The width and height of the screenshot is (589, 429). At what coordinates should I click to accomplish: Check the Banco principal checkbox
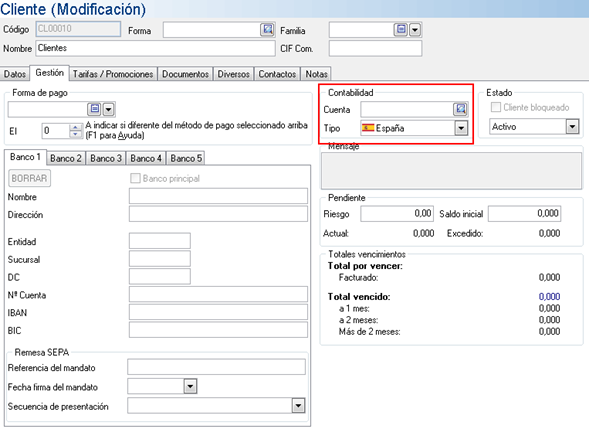pos(135,178)
